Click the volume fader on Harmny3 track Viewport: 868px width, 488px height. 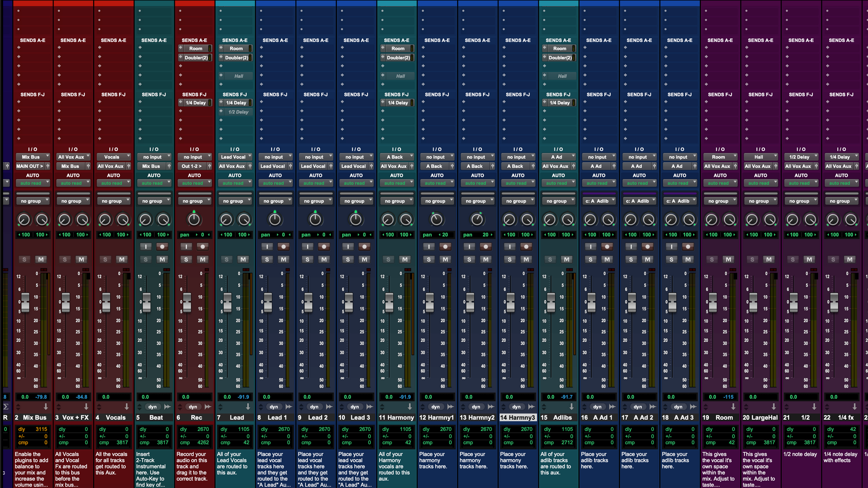(510, 302)
